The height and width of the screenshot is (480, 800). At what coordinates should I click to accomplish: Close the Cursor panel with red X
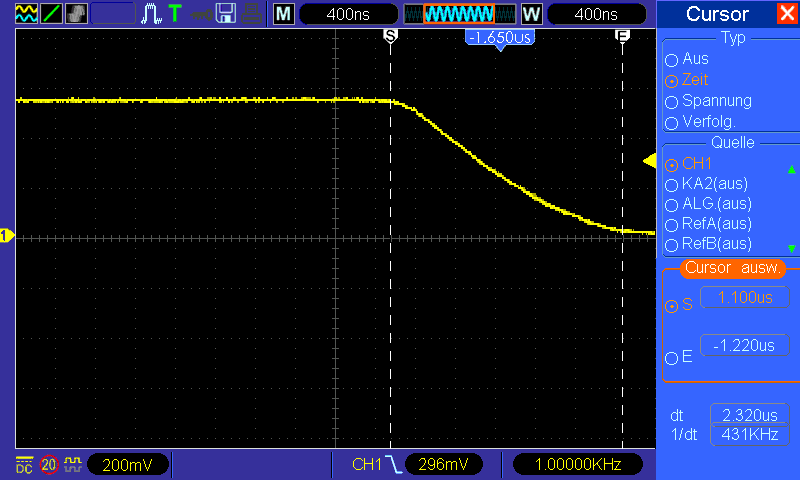pos(787,13)
